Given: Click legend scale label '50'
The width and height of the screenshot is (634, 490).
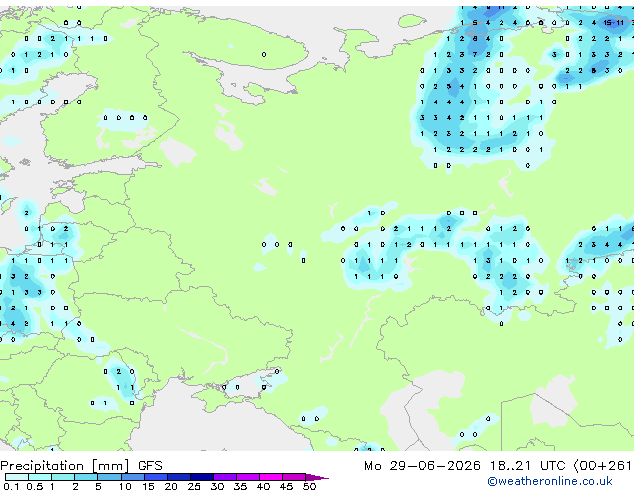Looking at the screenshot, I should tap(309, 486).
